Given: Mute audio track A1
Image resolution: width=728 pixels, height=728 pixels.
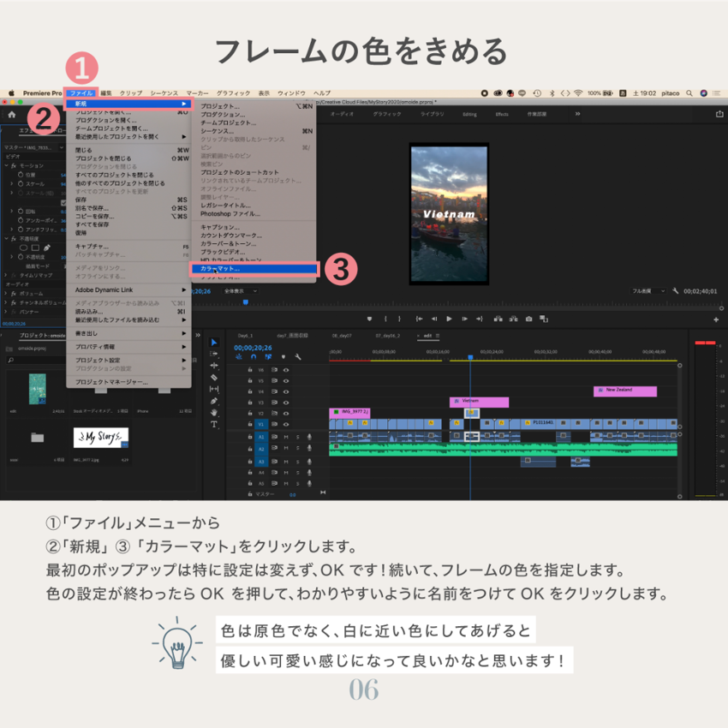Looking at the screenshot, I should [x=286, y=437].
